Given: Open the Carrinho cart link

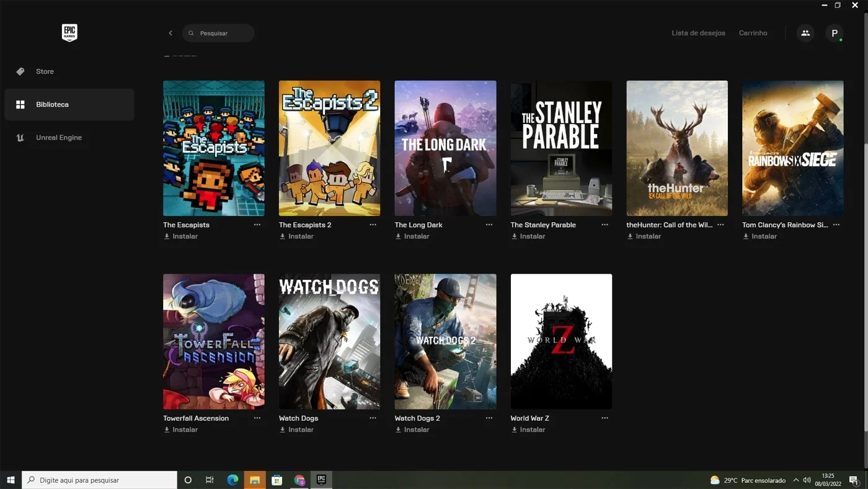Looking at the screenshot, I should (753, 33).
